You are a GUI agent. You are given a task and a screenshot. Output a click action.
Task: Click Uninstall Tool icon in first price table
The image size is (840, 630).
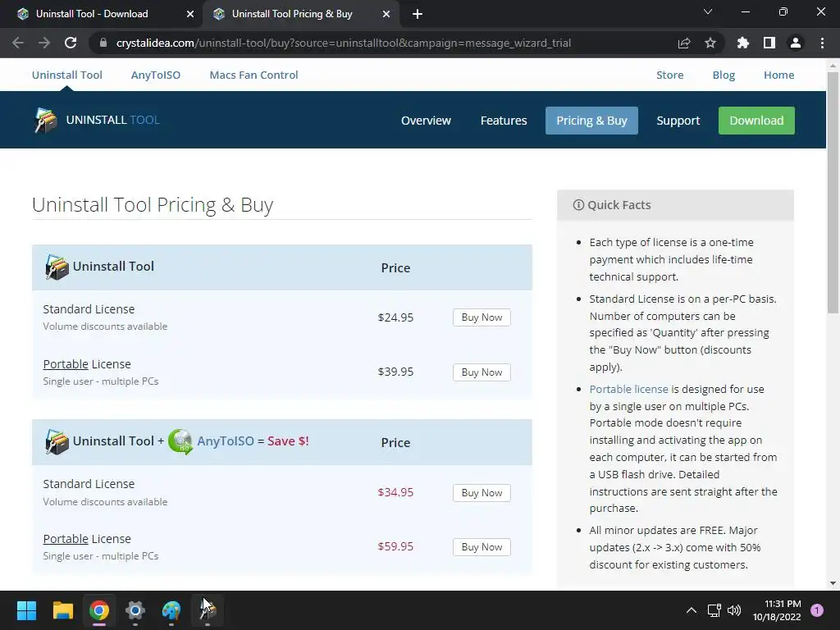point(57,267)
